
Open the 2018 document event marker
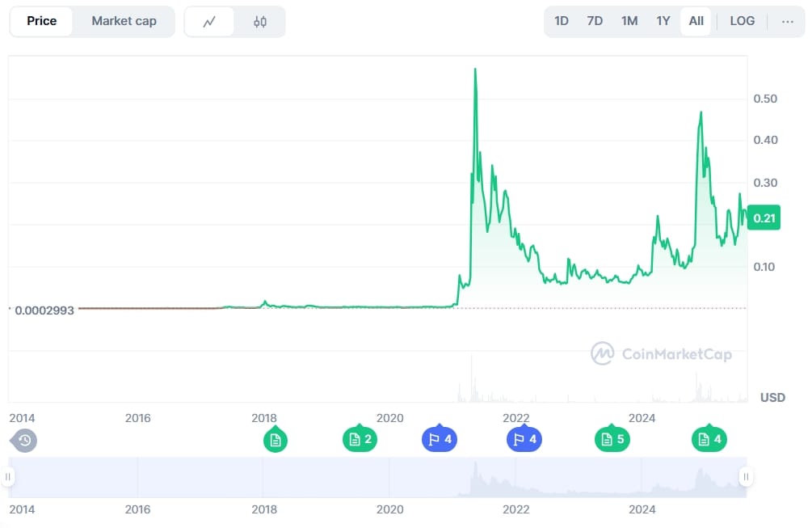pos(276,440)
